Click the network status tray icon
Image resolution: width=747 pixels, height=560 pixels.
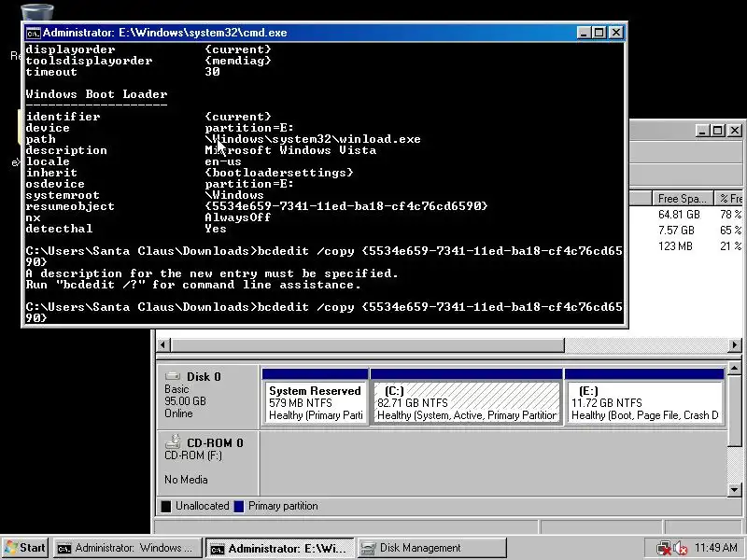click(x=663, y=548)
